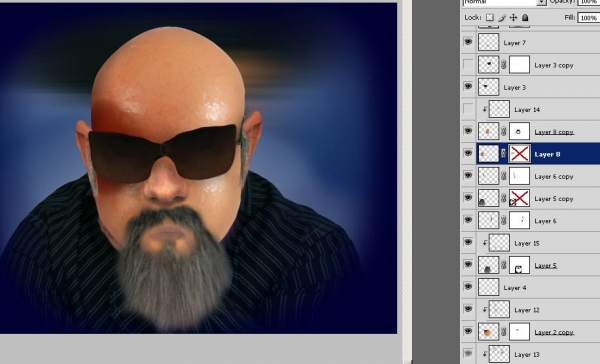Toggle visibility of Layer 15

[x=468, y=242]
